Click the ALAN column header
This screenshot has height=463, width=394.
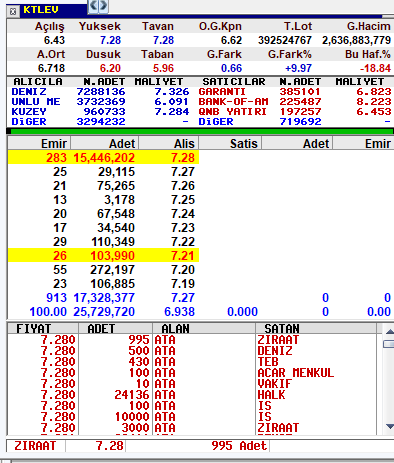tap(204, 329)
